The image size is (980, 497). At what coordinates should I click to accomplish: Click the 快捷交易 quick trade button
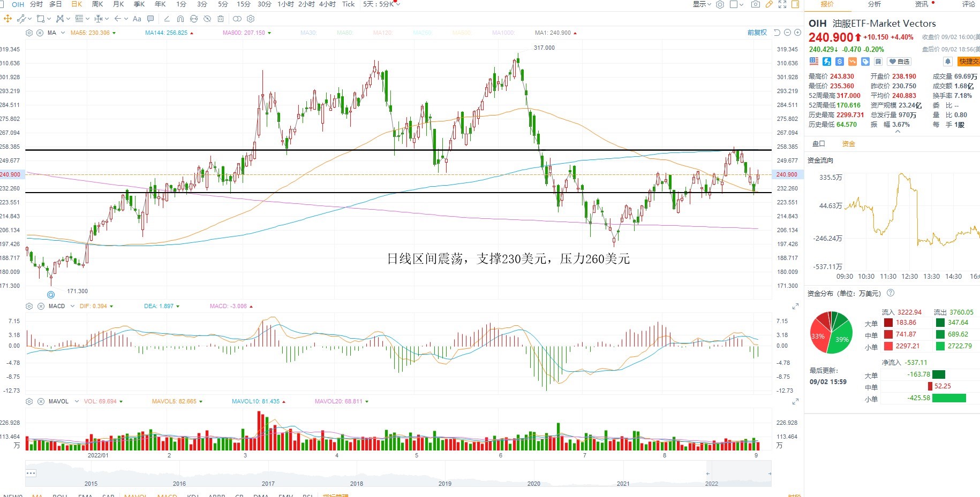(969, 62)
